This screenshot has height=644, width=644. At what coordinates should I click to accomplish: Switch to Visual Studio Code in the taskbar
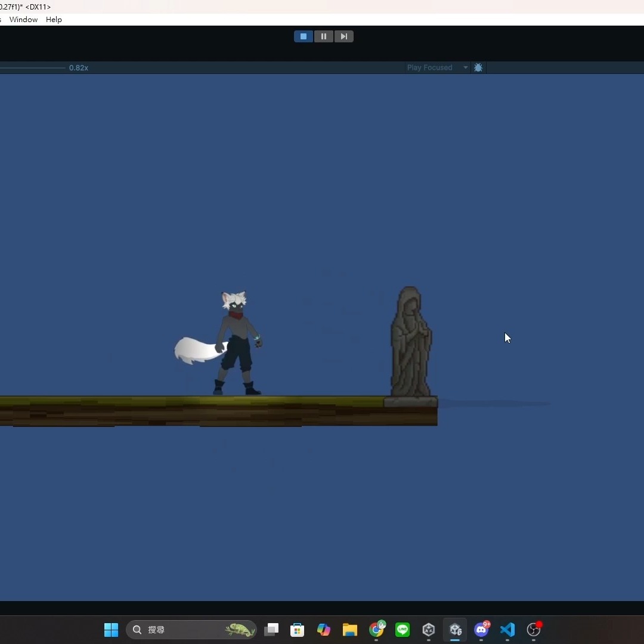click(x=507, y=630)
